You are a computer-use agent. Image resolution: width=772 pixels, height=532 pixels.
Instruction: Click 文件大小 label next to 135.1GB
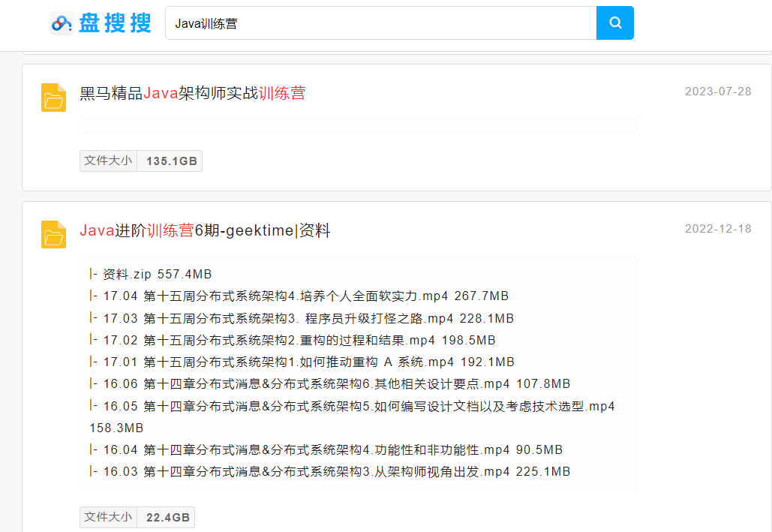coord(108,161)
